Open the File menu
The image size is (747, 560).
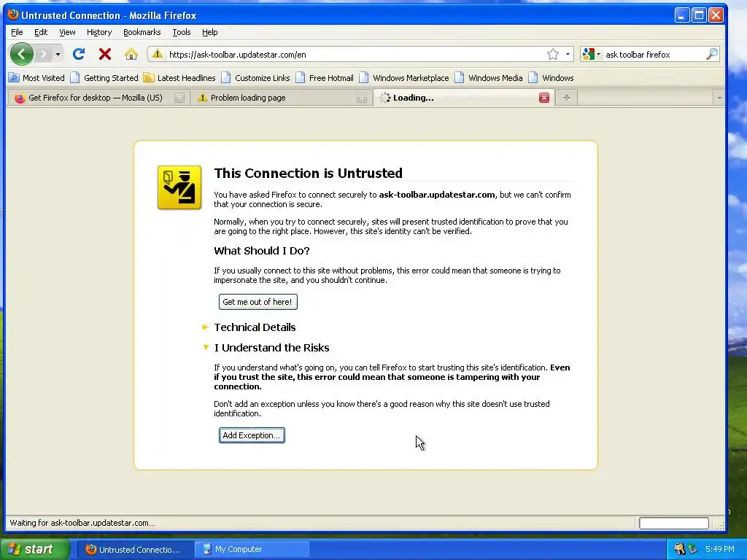[x=17, y=32]
